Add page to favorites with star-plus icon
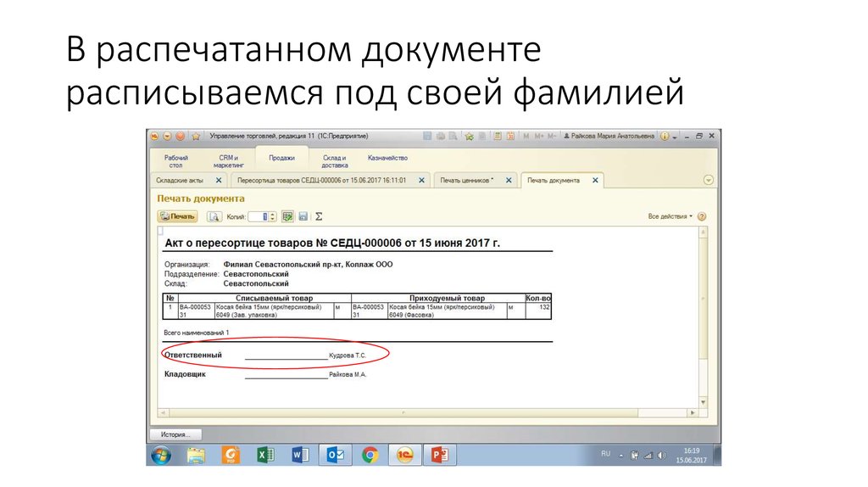Screen dimensions: 868x487 [470, 137]
